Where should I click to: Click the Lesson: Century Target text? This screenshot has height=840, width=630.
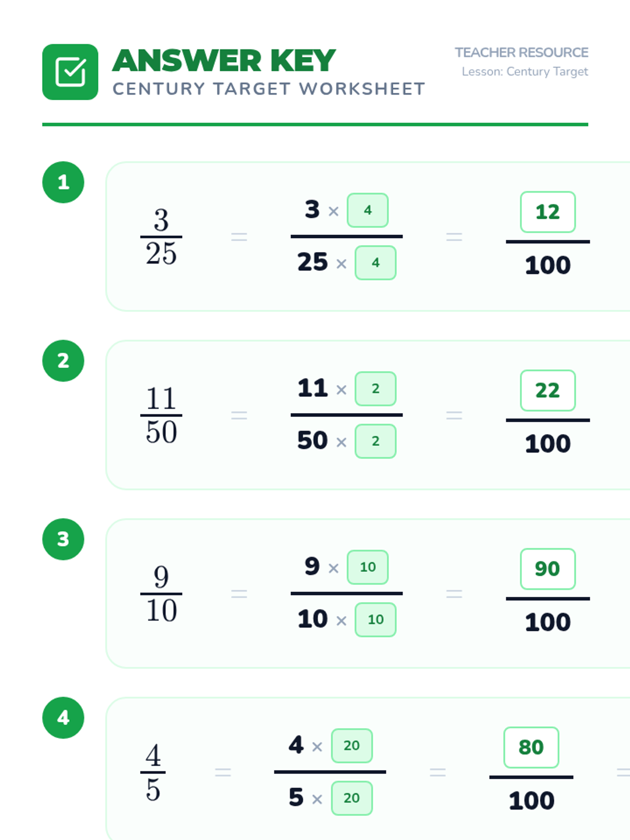pos(525,71)
